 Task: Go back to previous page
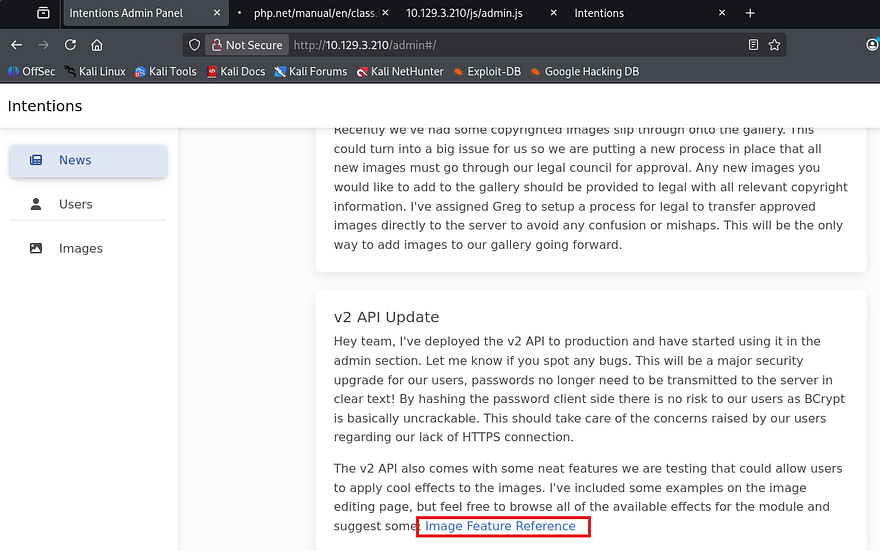17,45
